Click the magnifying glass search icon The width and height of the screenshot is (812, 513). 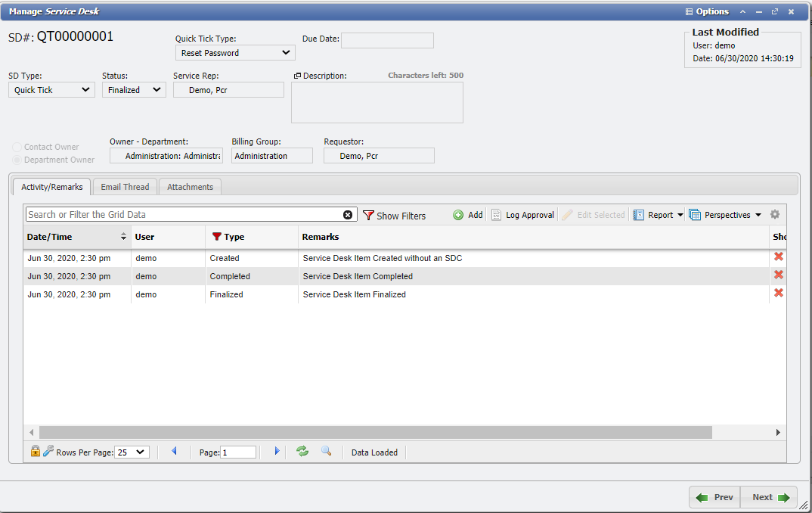(x=327, y=452)
